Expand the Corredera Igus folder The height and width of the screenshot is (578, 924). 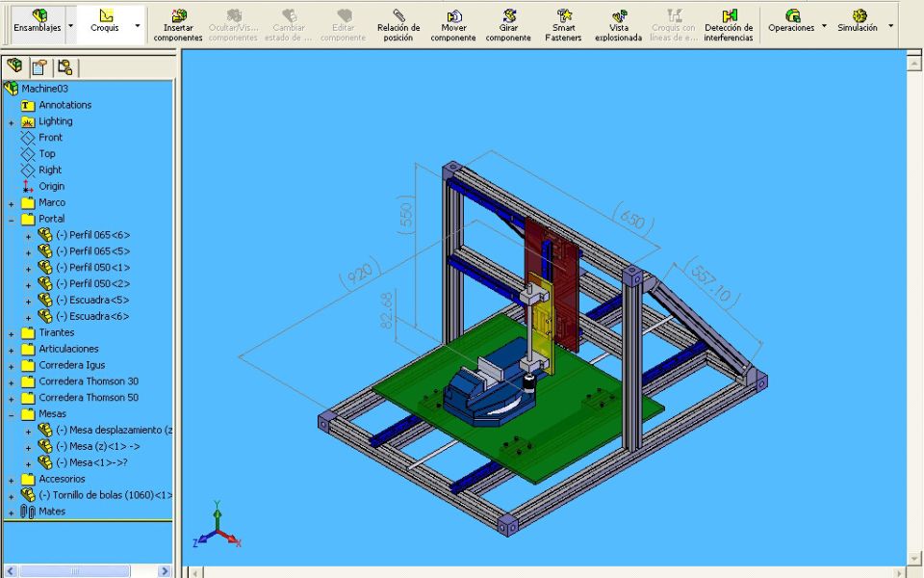12,366
